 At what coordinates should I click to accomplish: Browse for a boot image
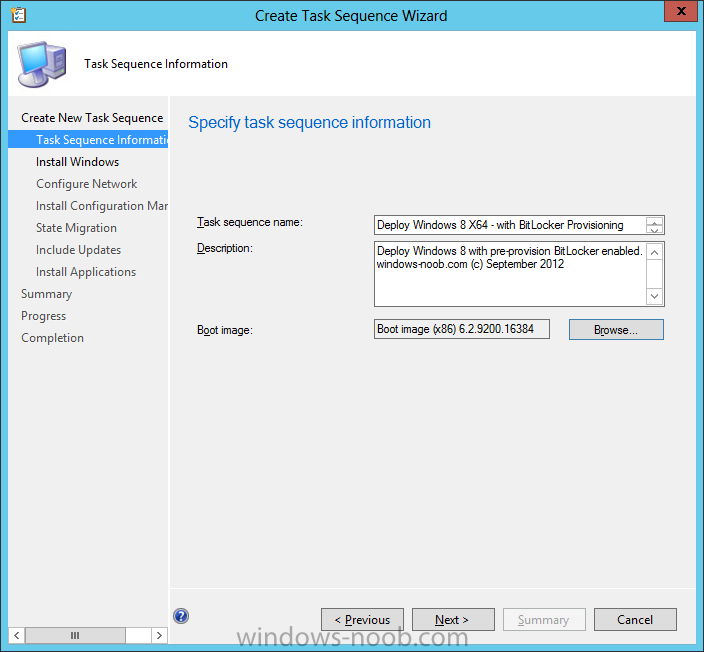pos(616,330)
